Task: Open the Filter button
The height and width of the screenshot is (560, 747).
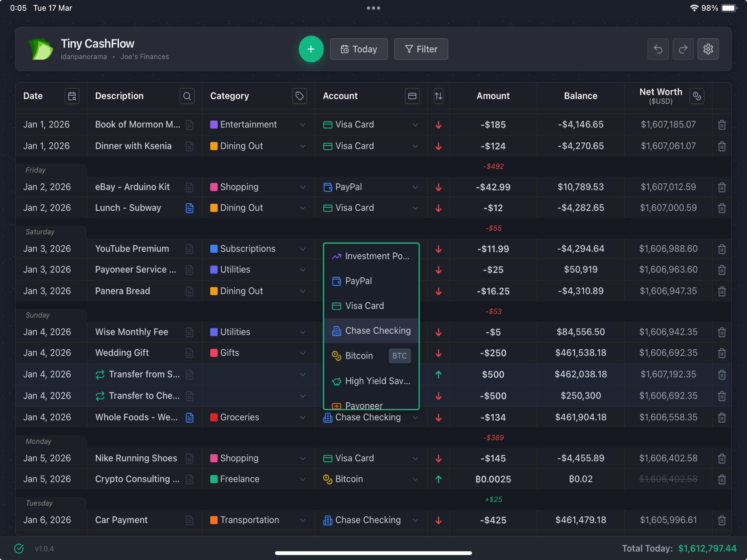Action: pyautogui.click(x=421, y=49)
